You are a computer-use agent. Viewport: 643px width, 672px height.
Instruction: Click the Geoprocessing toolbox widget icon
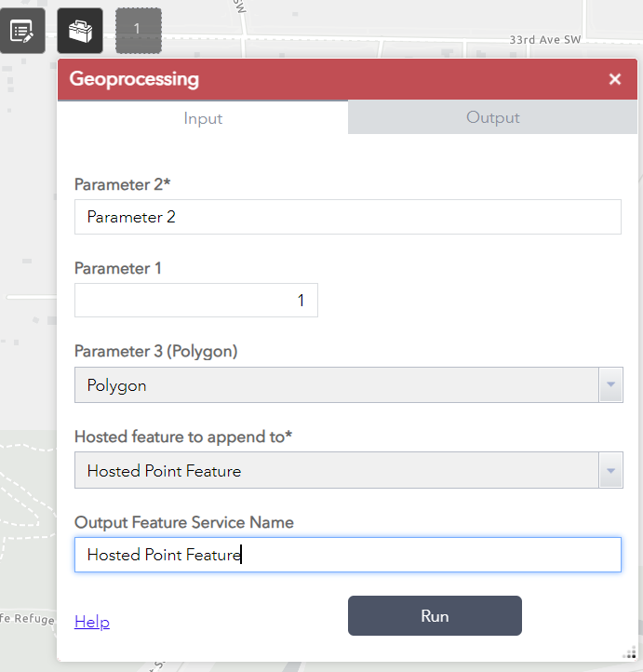[x=80, y=31]
